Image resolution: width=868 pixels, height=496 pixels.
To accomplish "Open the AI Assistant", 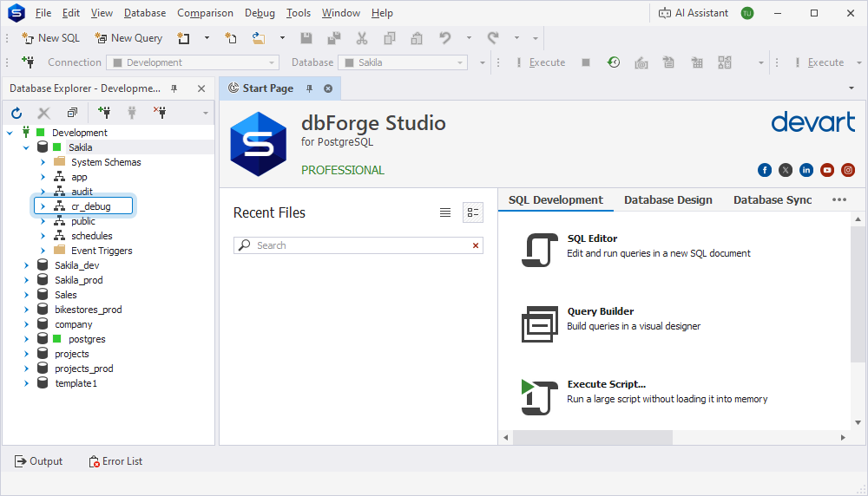I will pos(693,13).
